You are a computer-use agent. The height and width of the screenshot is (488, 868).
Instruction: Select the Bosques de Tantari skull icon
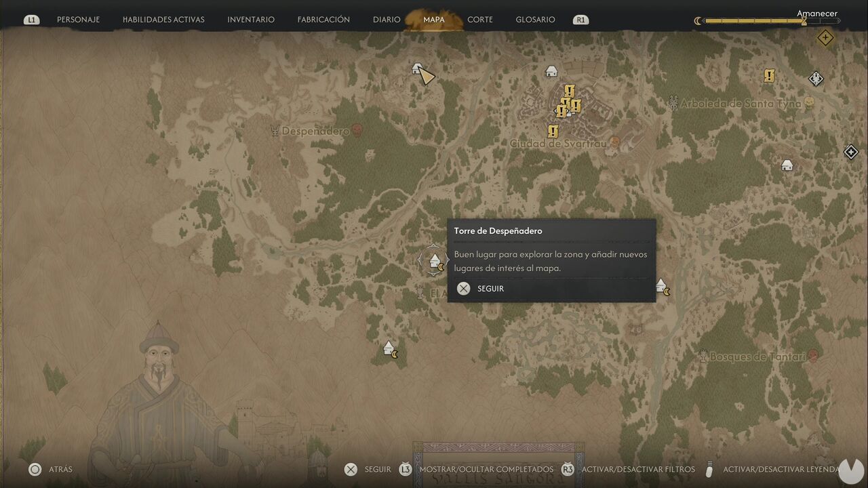click(x=812, y=357)
